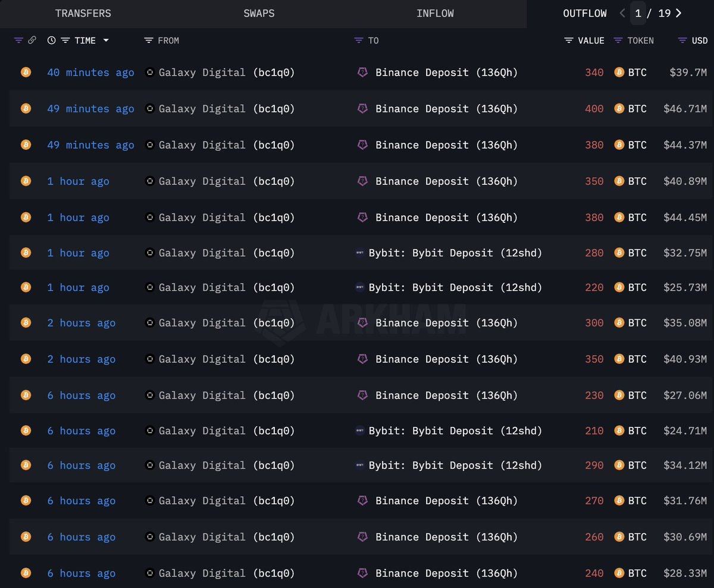
Task: Click the Binance Deposit icon in the $27.06M row
Action: 362,395
